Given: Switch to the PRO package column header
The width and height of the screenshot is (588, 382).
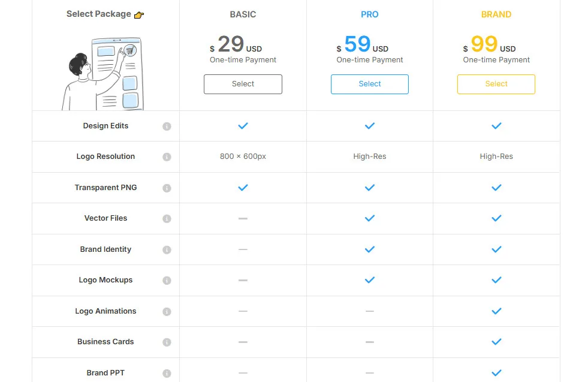Looking at the screenshot, I should point(369,14).
